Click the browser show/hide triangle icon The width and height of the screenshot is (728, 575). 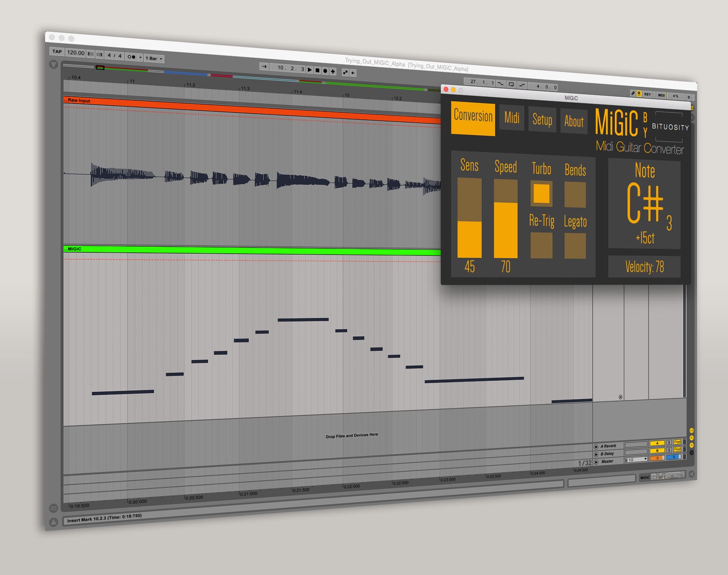(53, 65)
